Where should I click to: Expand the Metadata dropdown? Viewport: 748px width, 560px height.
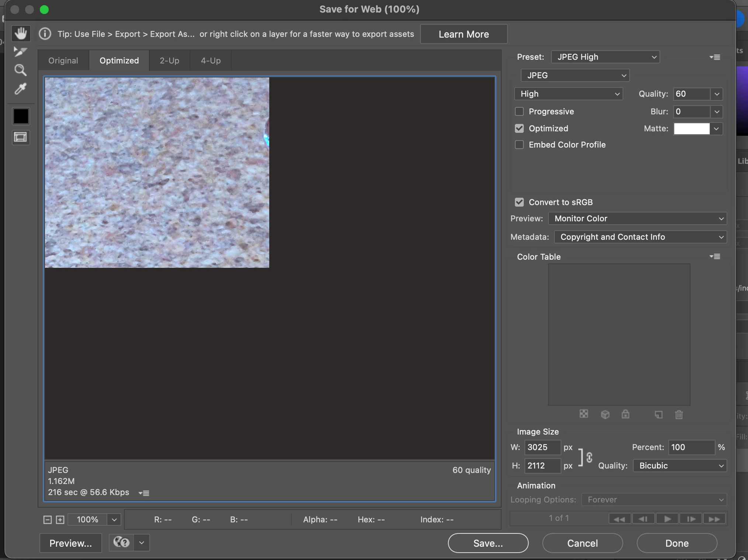[640, 237]
